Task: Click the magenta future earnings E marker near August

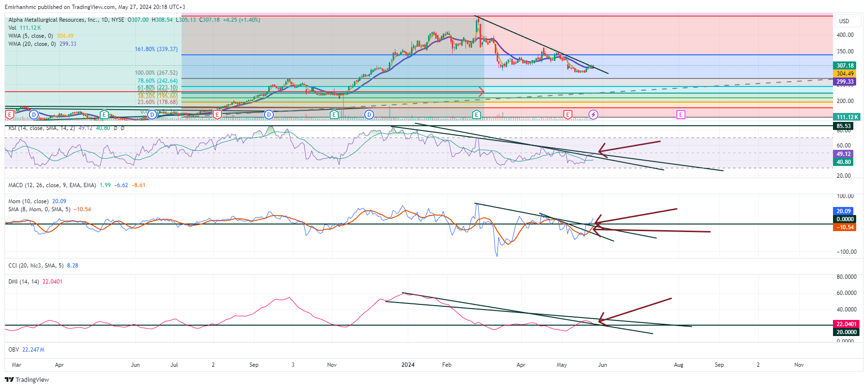Action: (681, 114)
